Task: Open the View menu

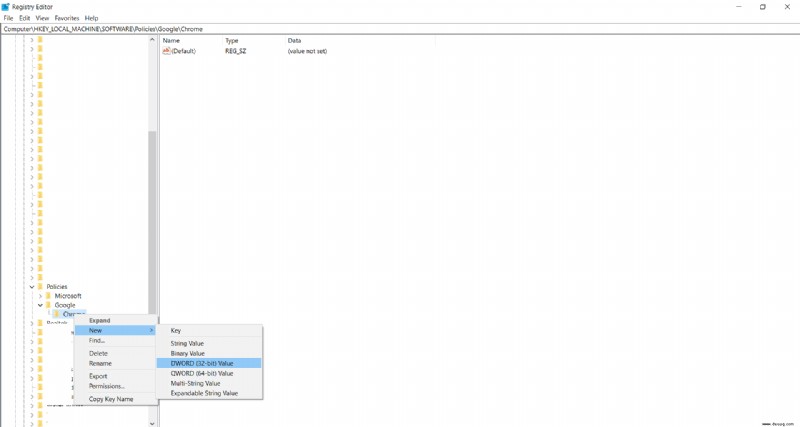Action: (x=42, y=18)
